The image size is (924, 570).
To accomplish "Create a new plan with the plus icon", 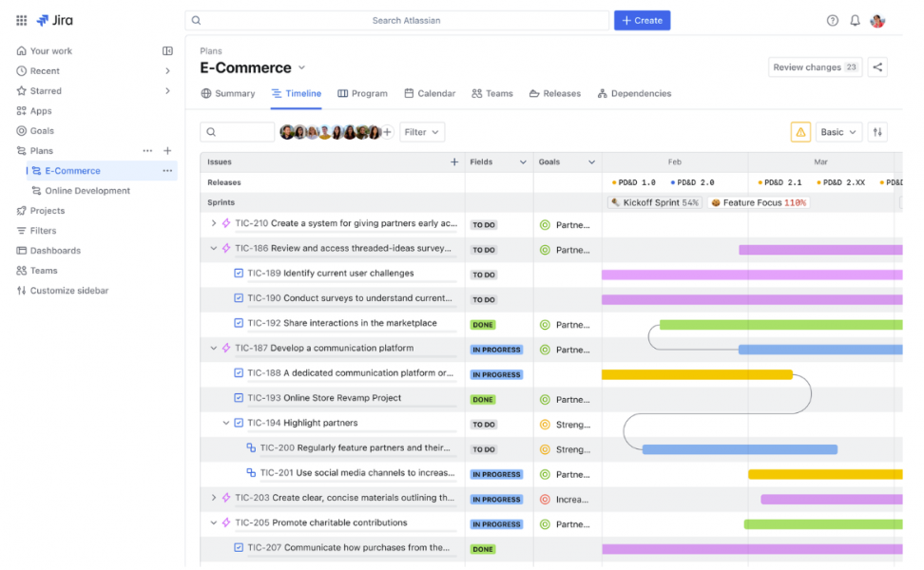I will pyautogui.click(x=167, y=150).
